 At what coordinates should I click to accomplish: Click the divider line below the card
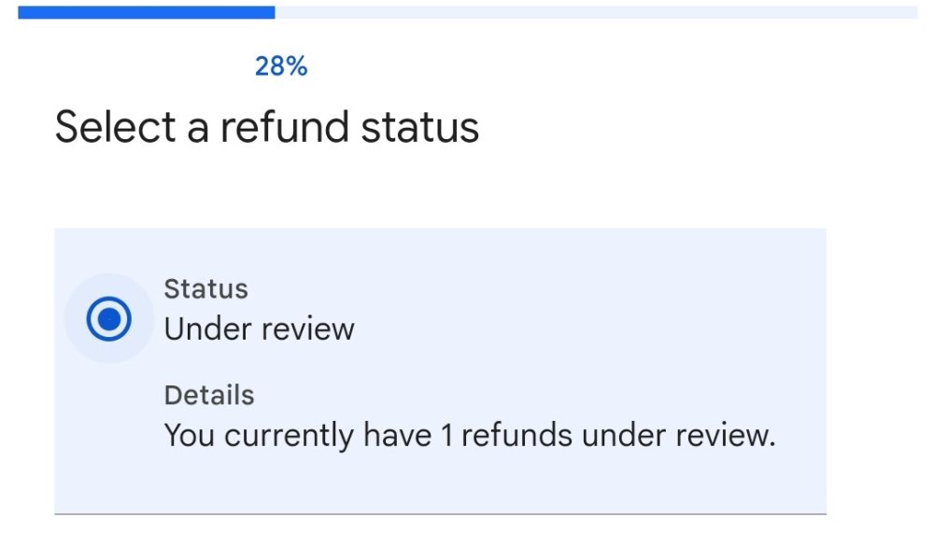point(442,513)
